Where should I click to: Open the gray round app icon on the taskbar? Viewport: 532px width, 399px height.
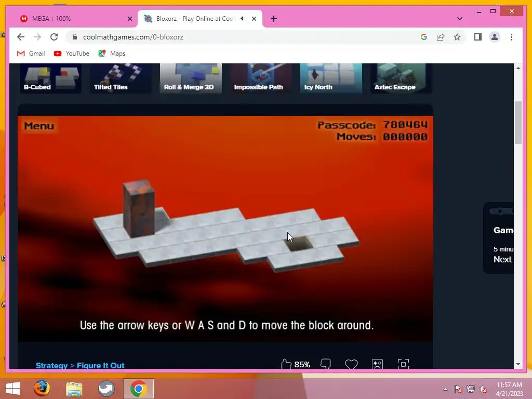(x=106, y=389)
